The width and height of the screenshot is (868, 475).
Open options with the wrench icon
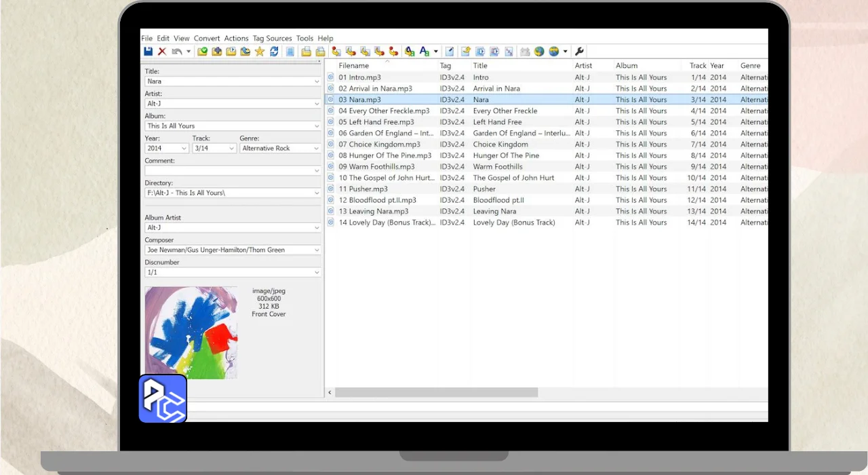click(x=579, y=52)
